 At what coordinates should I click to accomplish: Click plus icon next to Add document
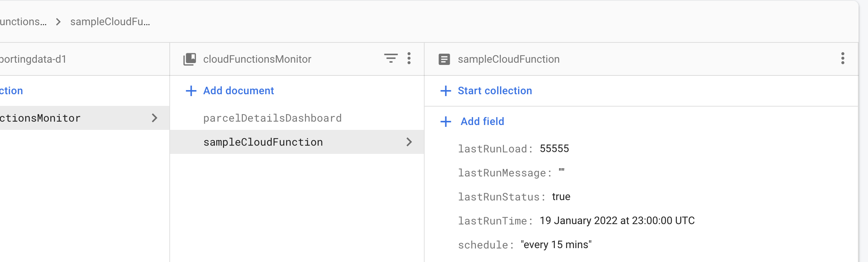click(191, 91)
